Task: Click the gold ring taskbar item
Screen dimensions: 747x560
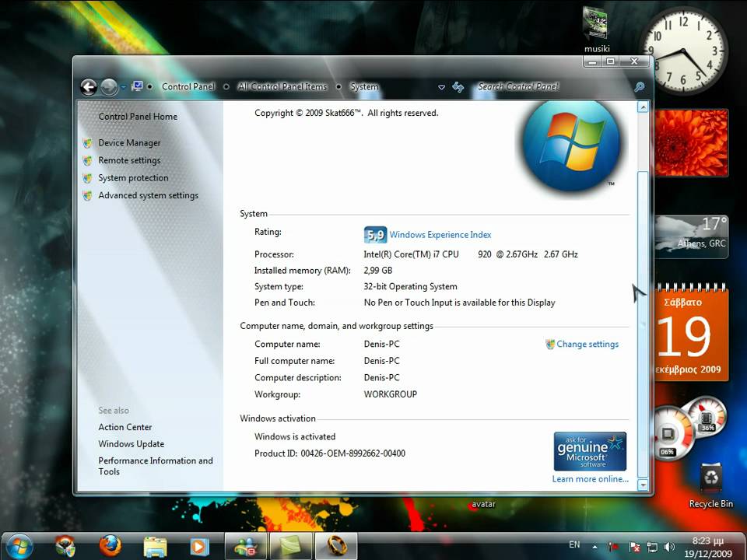Action: tap(336, 547)
